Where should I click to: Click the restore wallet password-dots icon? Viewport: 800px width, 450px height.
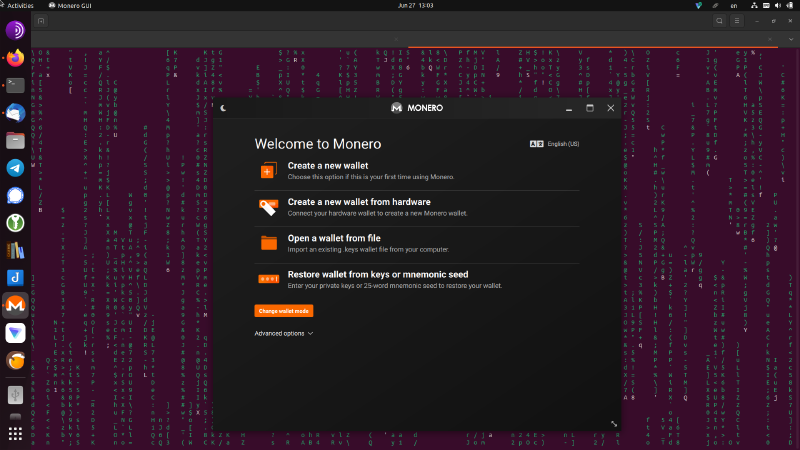click(268, 279)
